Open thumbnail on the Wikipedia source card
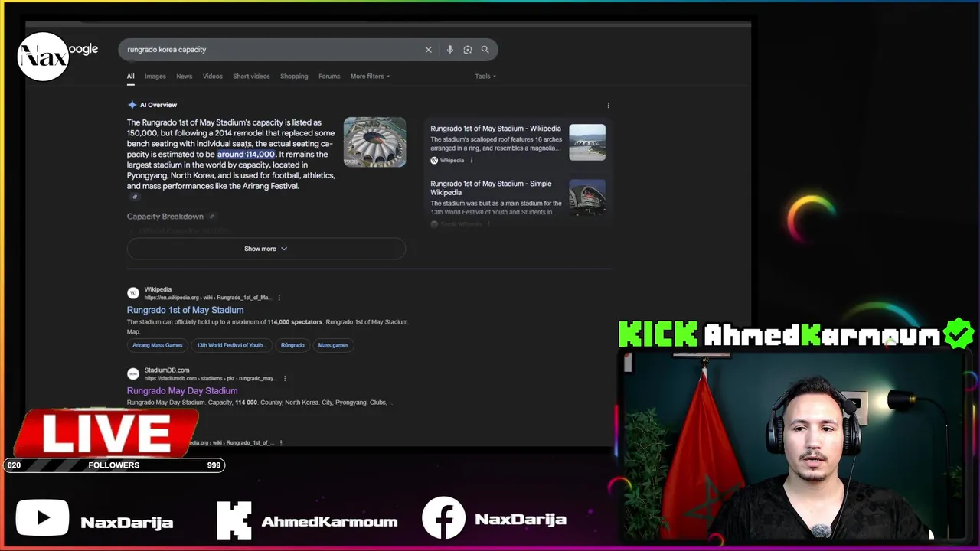Image resolution: width=980 pixels, height=551 pixels. pos(587,142)
